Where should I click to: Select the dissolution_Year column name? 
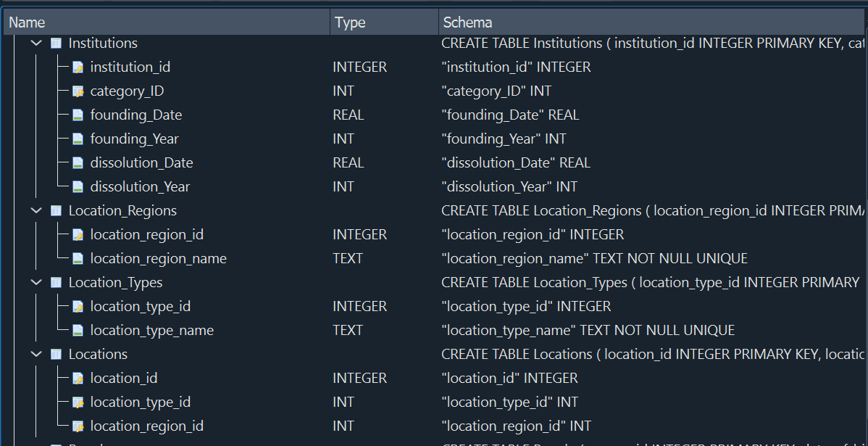pyautogui.click(x=140, y=186)
